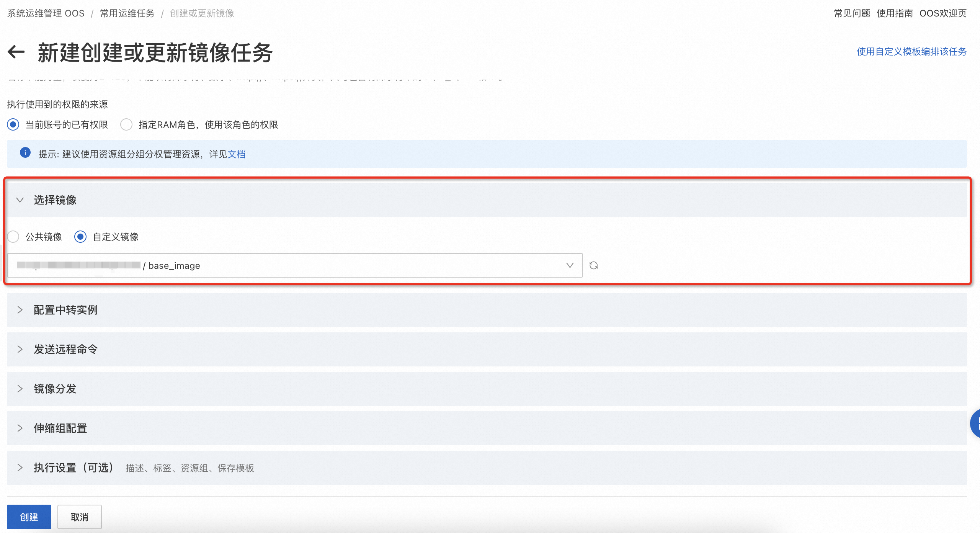
Task: Select the 指定RAM角色 radio option
Action: click(x=126, y=125)
